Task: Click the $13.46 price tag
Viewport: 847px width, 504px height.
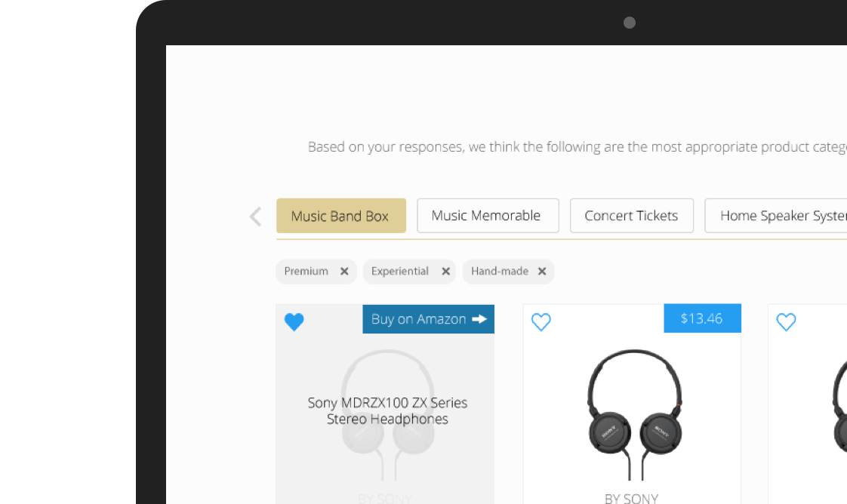Action: [702, 318]
